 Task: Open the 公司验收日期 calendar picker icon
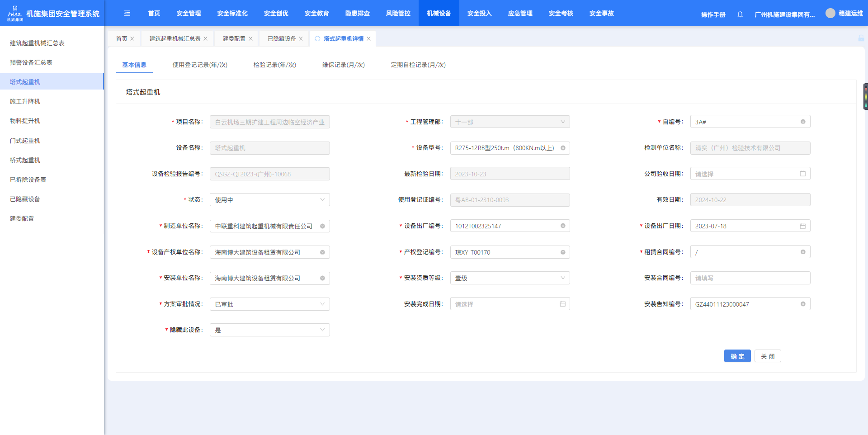(x=803, y=174)
